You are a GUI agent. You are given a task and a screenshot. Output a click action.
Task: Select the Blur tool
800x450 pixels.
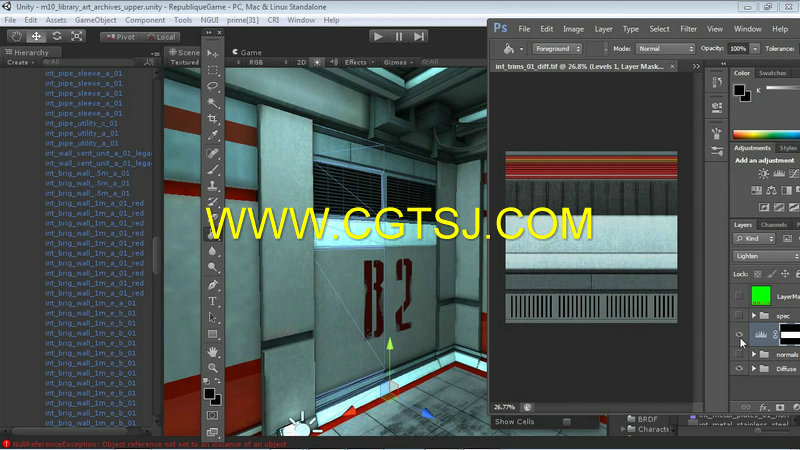click(x=213, y=251)
